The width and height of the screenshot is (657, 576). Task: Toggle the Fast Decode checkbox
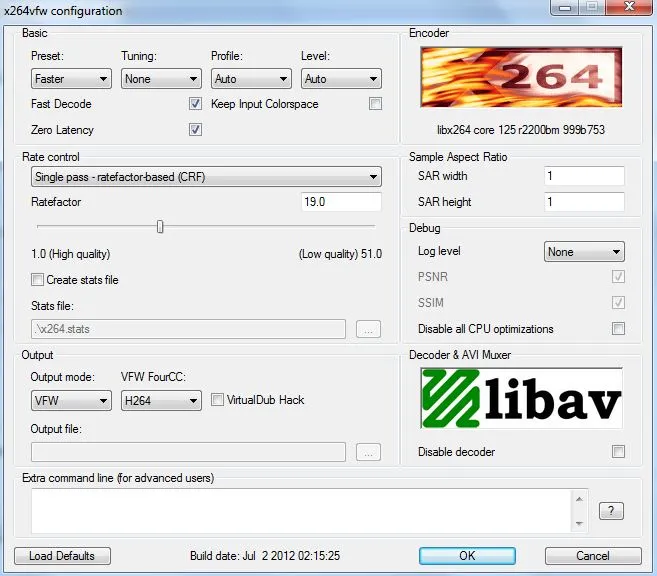[x=195, y=103]
